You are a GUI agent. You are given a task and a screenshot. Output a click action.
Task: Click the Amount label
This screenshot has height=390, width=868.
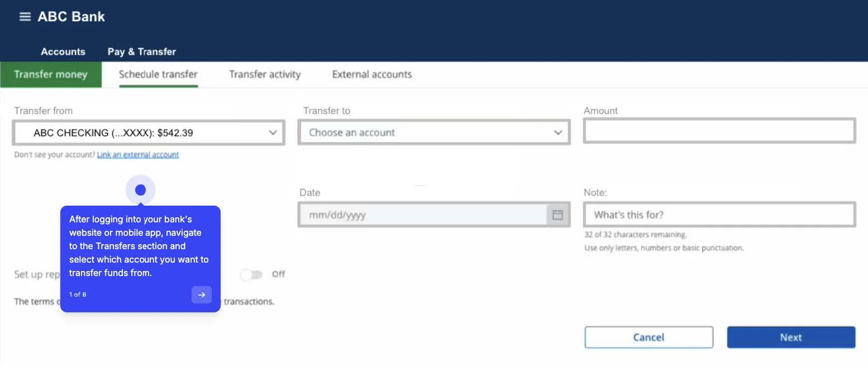(601, 111)
